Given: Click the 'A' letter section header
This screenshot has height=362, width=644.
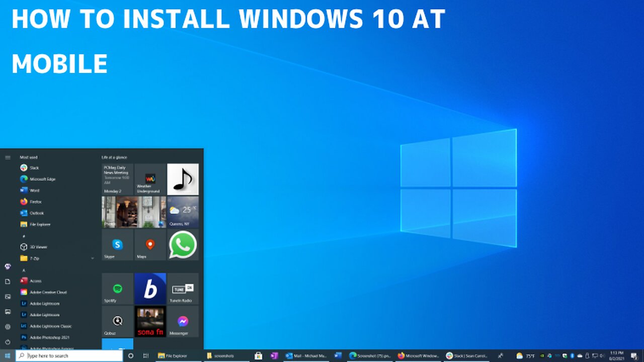Looking at the screenshot, I should 23,270.
